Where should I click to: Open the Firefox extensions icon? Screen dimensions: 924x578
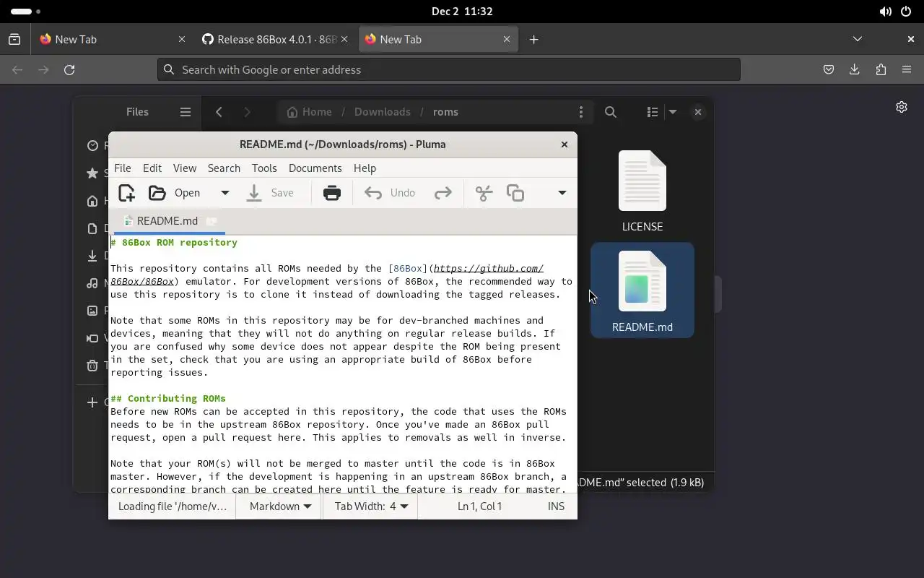coord(881,69)
